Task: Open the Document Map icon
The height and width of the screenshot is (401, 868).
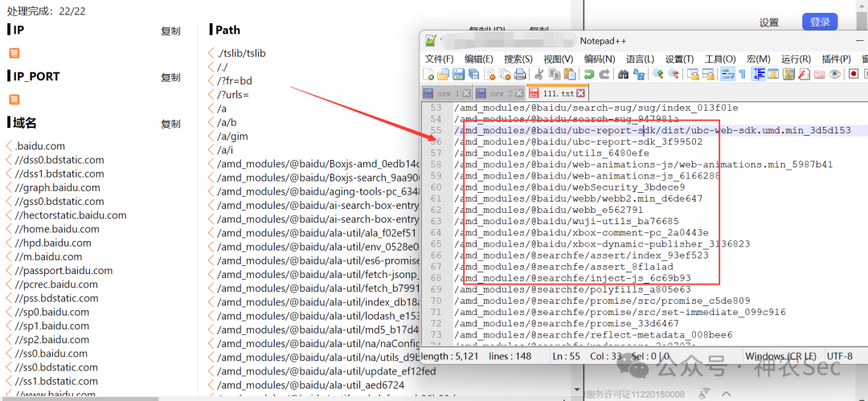Action: click(789, 74)
